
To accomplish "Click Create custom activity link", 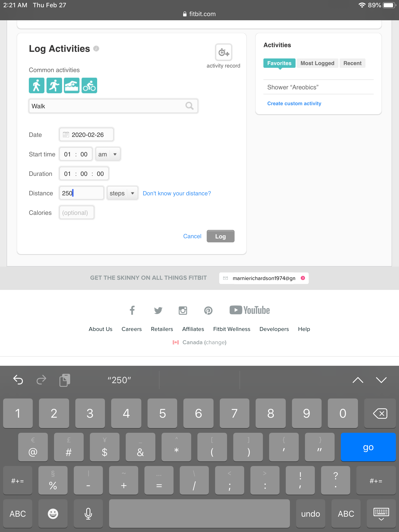I will point(294,103).
